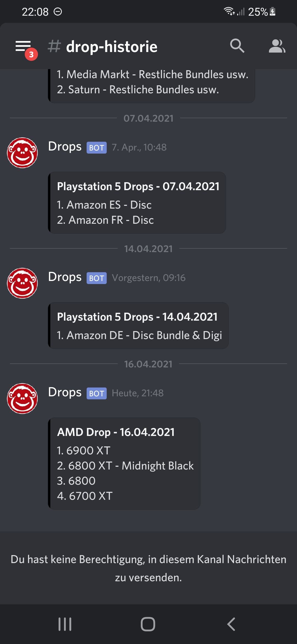
Task: Open Drops avatar on Heute 21:48 message
Action: [22, 399]
